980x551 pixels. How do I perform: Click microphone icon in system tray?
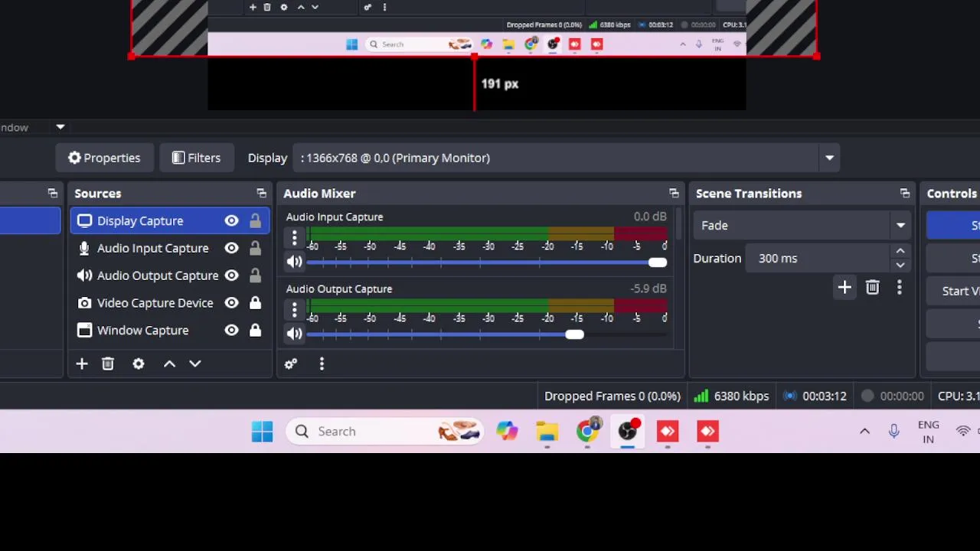[x=893, y=432]
